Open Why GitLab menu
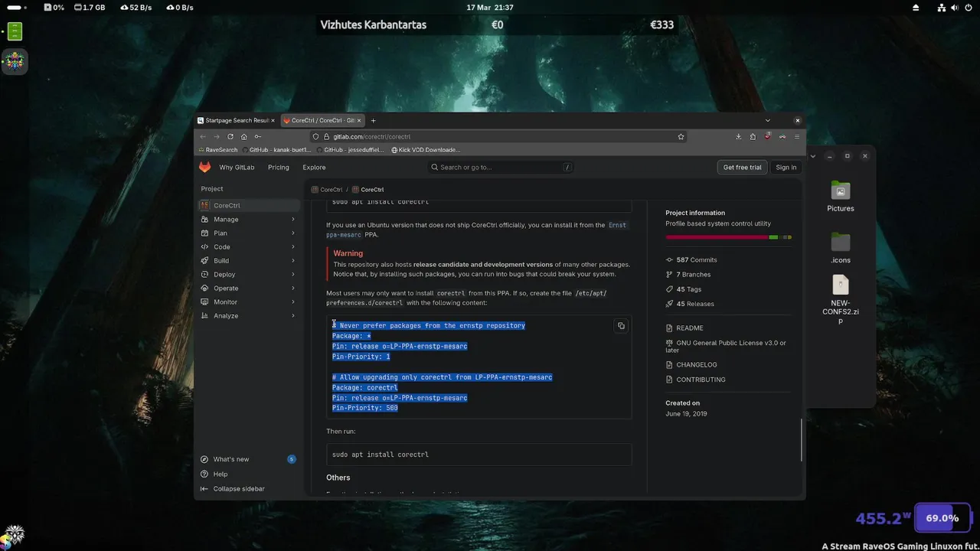The width and height of the screenshot is (980, 551). click(x=237, y=168)
